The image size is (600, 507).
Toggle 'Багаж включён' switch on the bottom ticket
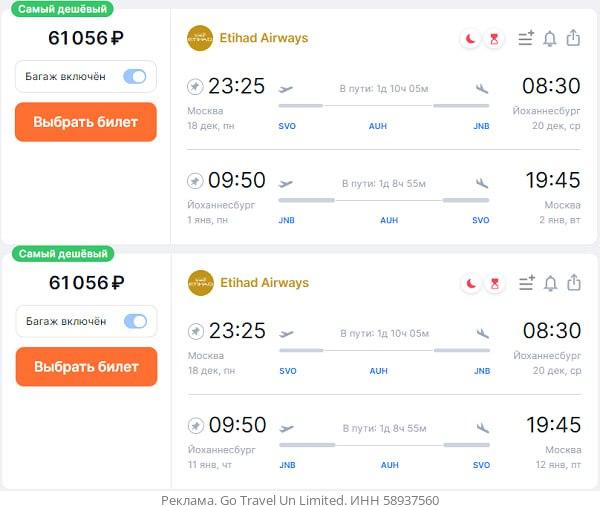(x=135, y=321)
